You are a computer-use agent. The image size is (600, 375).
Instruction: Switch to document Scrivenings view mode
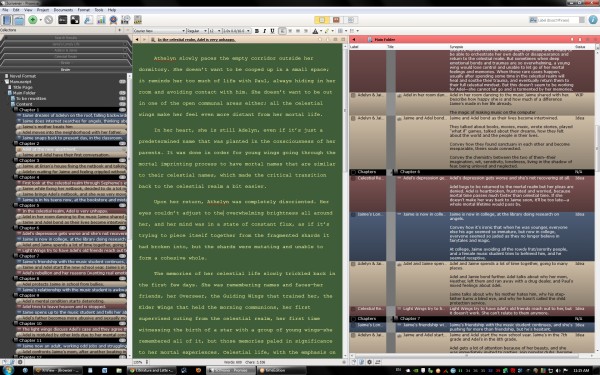[x=322, y=20]
